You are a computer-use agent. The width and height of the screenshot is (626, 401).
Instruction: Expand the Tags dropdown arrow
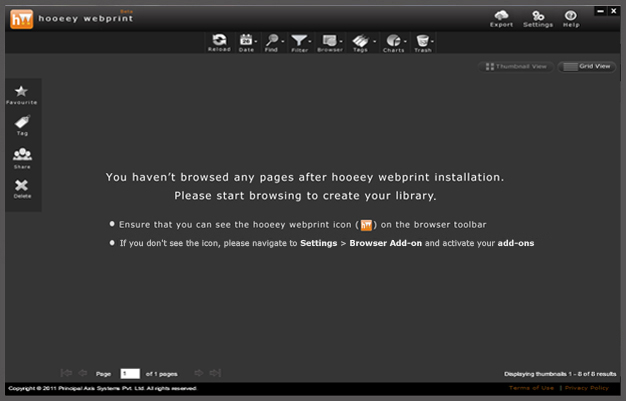[374, 41]
